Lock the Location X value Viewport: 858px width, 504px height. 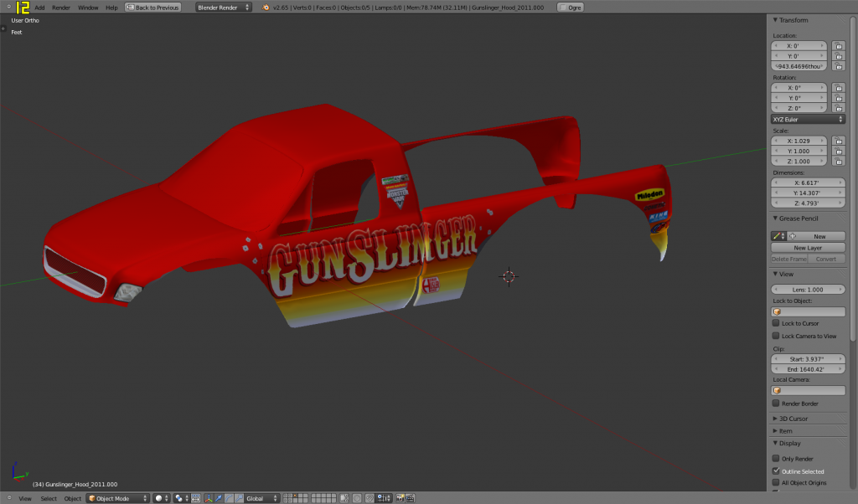point(838,46)
